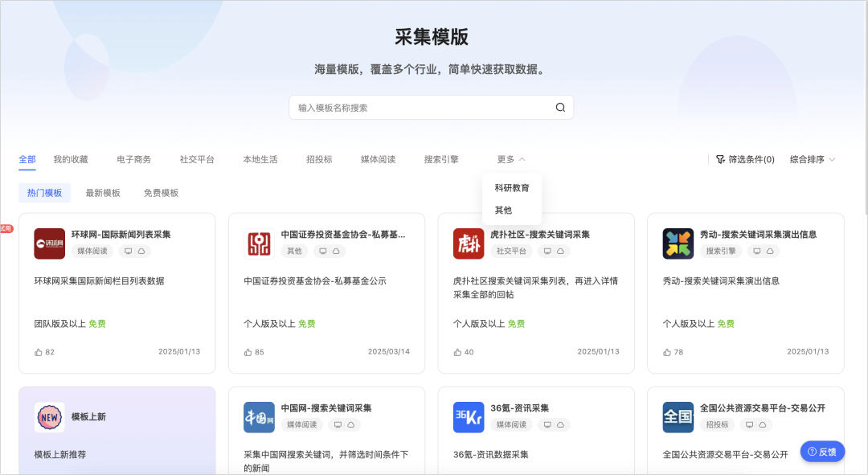Click local/cloud icons on 全国公共资源交易平台 card
This screenshot has height=475, width=868.
(755, 425)
